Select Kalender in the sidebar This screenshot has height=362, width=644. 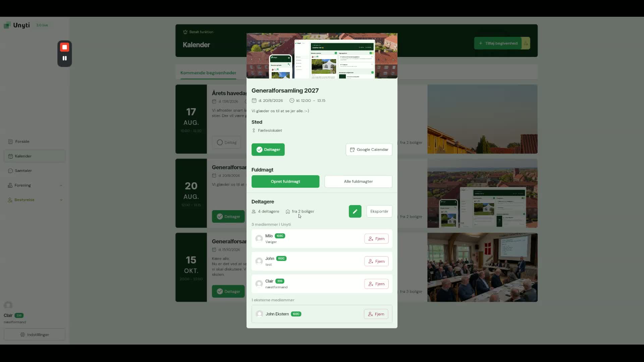coord(35,156)
